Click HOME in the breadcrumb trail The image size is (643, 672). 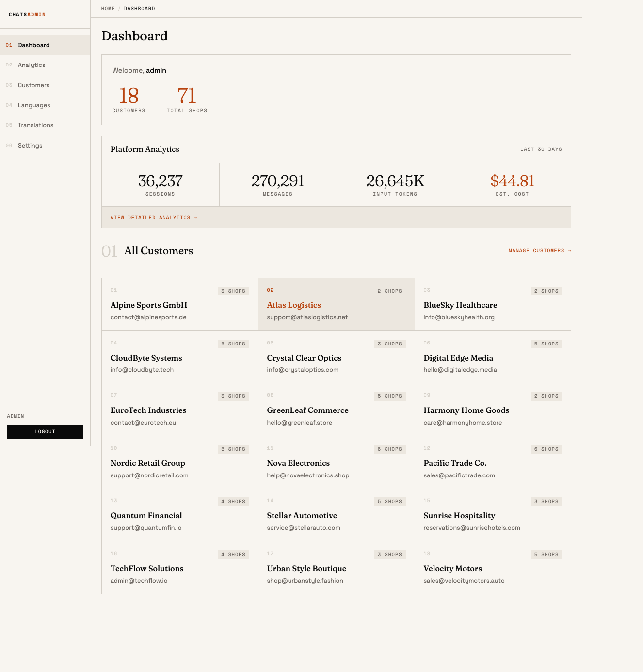pyautogui.click(x=108, y=8)
